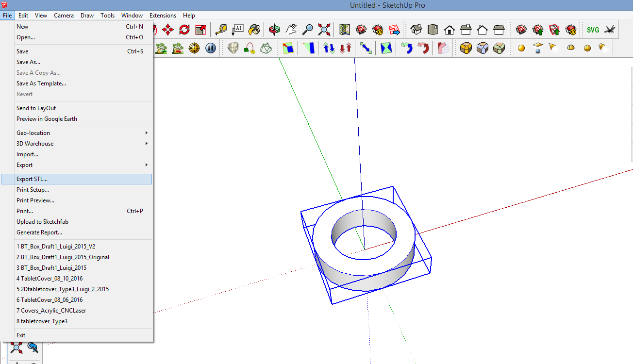Select the Pan tool

(x=291, y=30)
